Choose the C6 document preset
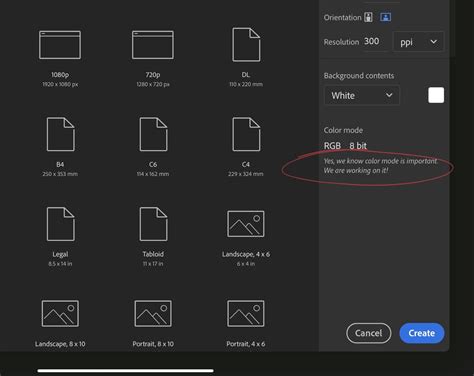 (153, 134)
